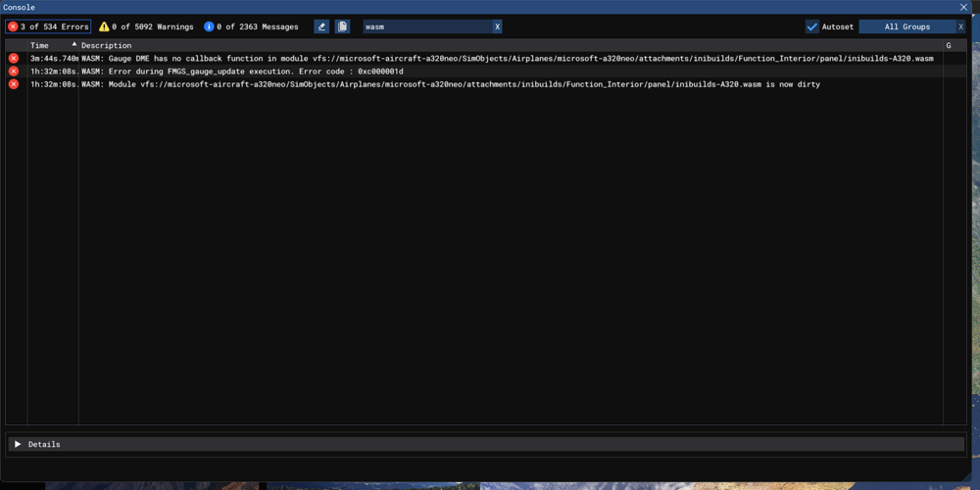Screen dimensions: 980x490
Task: Click the clear console eraser icon
Action: pyautogui.click(x=321, y=26)
